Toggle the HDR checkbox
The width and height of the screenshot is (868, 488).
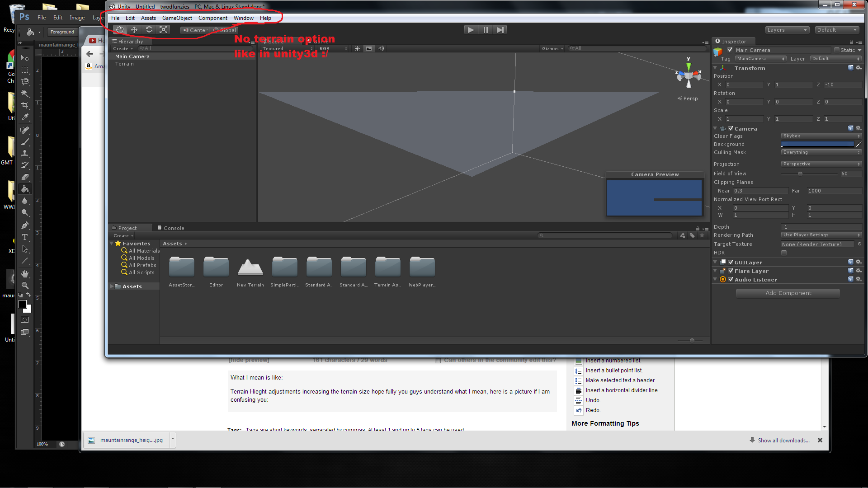click(x=784, y=253)
